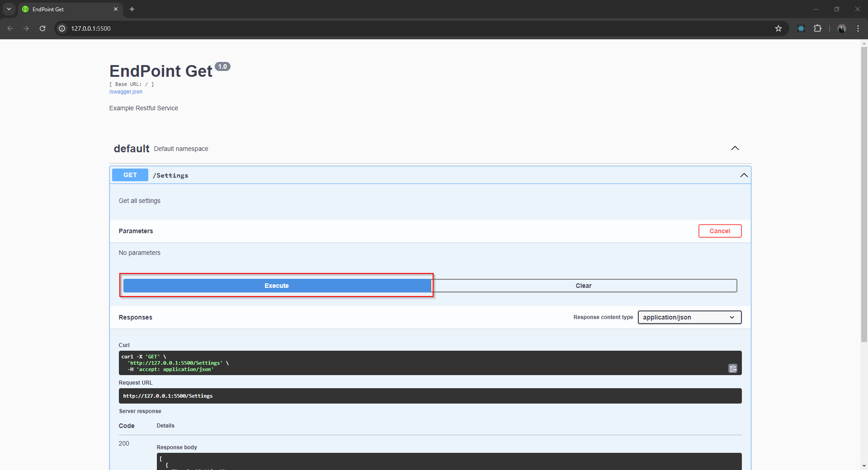
Task: Bookmark this page with the star icon
Action: [x=778, y=28]
